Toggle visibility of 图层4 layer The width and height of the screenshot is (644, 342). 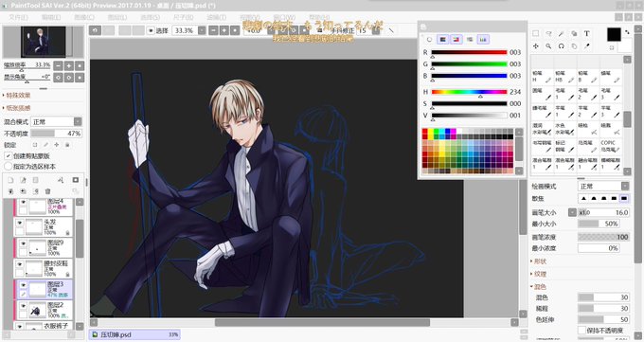[x=24, y=202]
